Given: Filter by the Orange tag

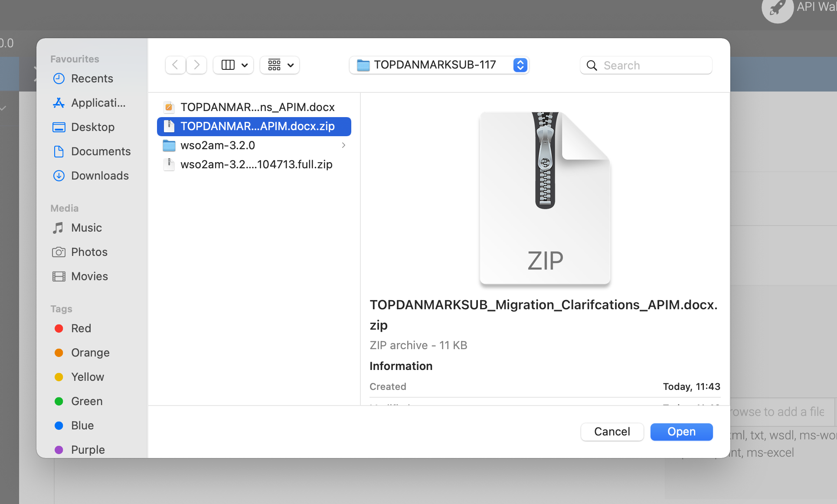Looking at the screenshot, I should [x=82, y=353].
